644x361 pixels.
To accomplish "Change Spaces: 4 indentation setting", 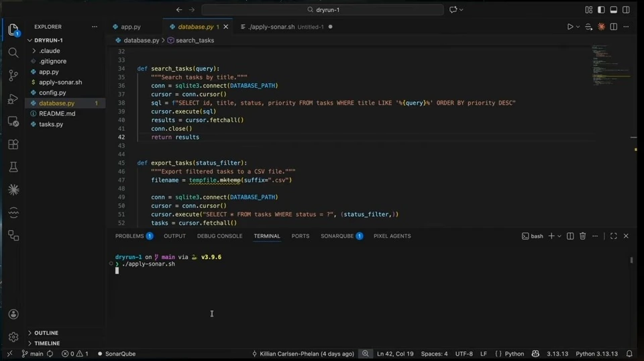I will (x=434, y=354).
